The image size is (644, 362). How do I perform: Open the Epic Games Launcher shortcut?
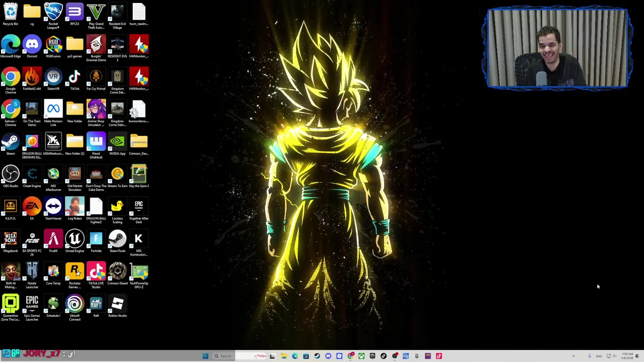(x=32, y=308)
